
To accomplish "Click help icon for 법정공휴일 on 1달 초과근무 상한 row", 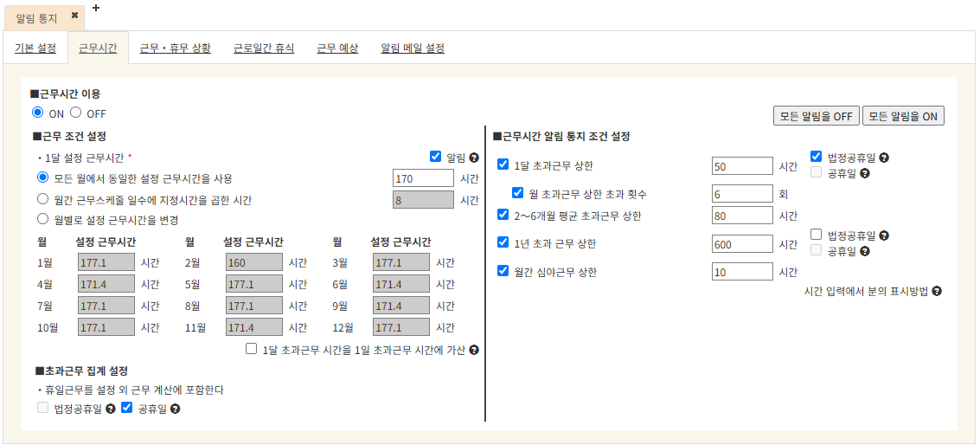I will [x=884, y=158].
